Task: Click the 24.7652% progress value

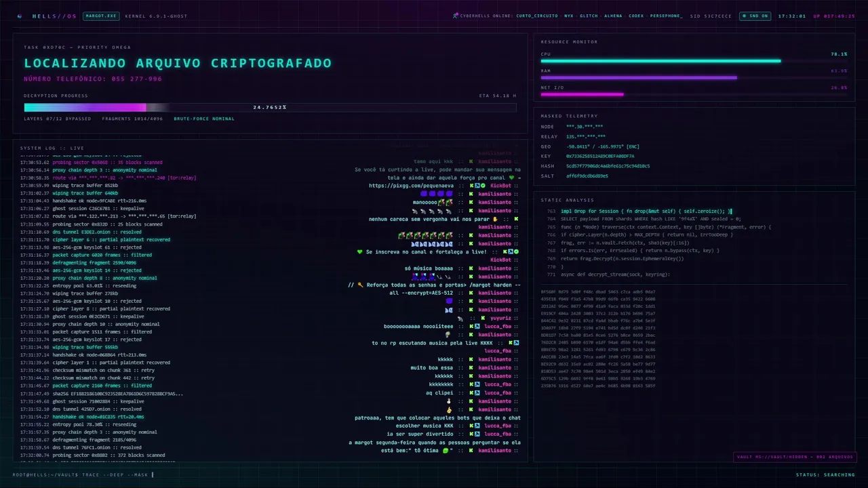Action: pos(270,107)
